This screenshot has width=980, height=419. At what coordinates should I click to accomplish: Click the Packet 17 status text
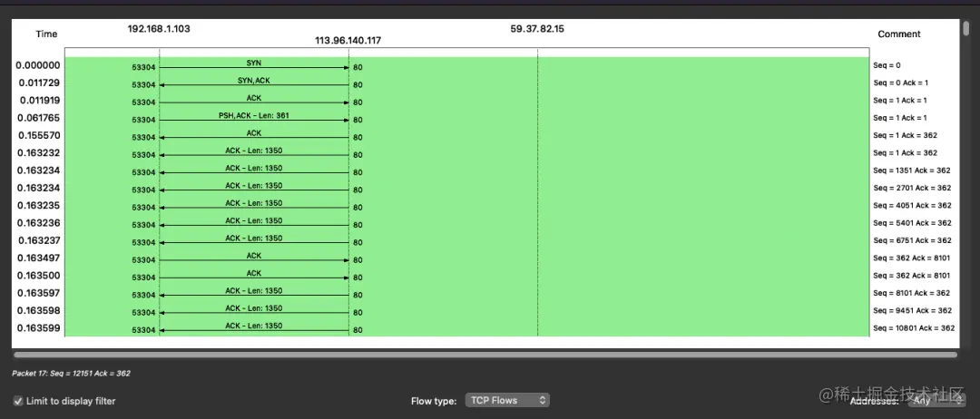pos(72,373)
